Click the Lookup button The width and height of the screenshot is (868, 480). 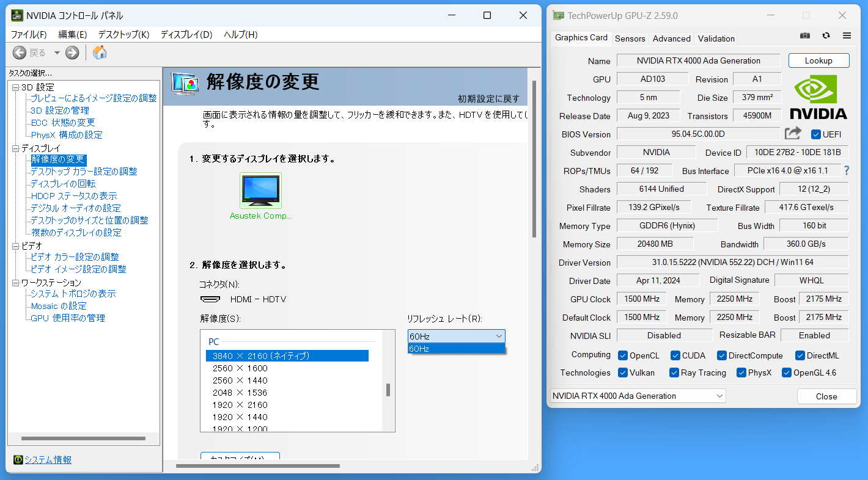[x=818, y=60]
